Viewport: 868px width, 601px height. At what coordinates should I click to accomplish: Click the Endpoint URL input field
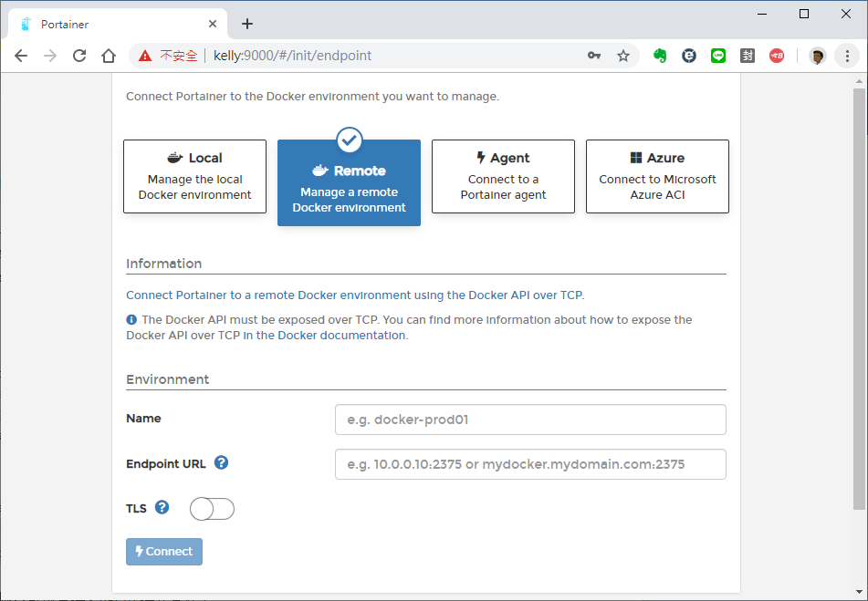point(530,464)
